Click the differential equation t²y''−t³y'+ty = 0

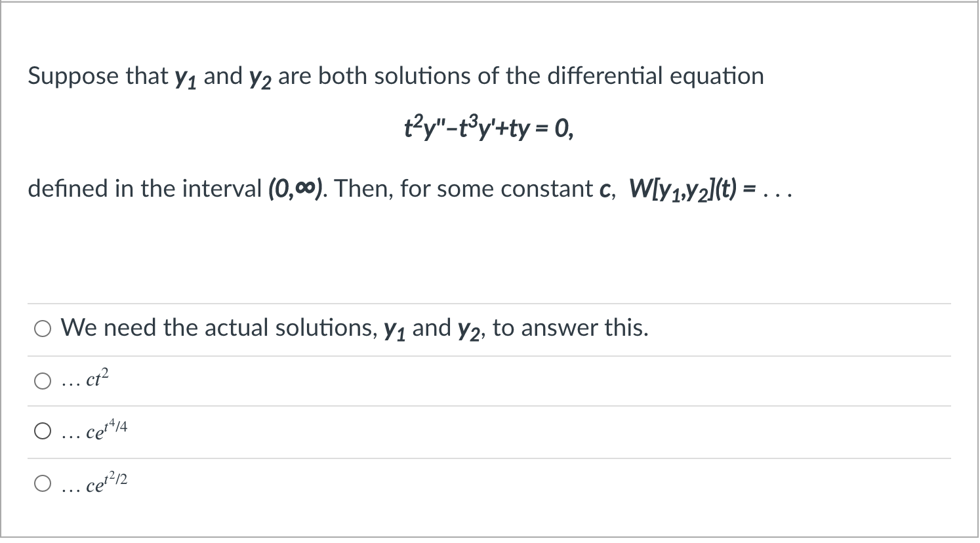coord(489,128)
